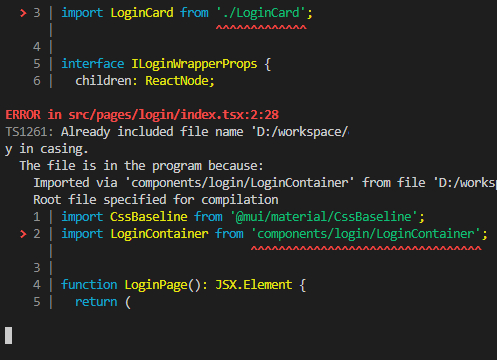Click the CssBaseline import identifier
The image size is (497, 360).
pos(149,217)
